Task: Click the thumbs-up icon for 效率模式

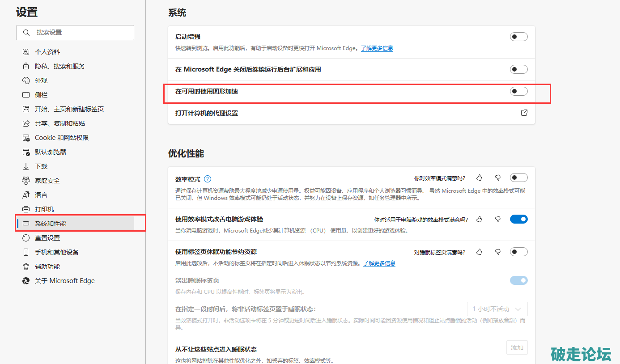Action: tap(480, 178)
